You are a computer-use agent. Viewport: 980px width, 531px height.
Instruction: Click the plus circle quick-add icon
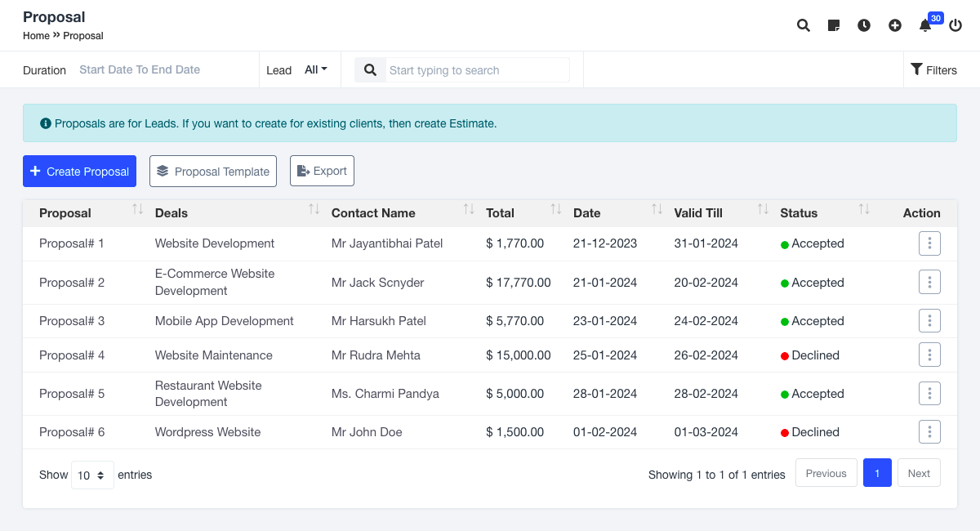(895, 25)
